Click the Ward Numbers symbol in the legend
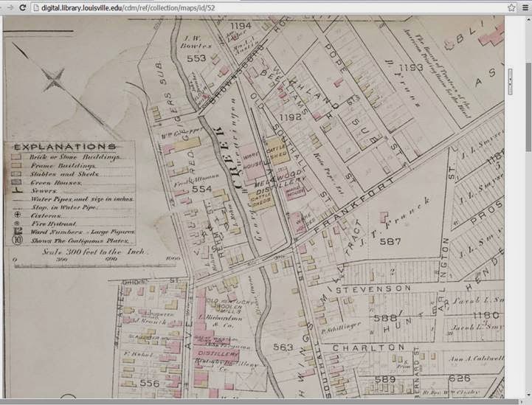Screen dimensions: 532x405 pyautogui.click(x=16, y=230)
